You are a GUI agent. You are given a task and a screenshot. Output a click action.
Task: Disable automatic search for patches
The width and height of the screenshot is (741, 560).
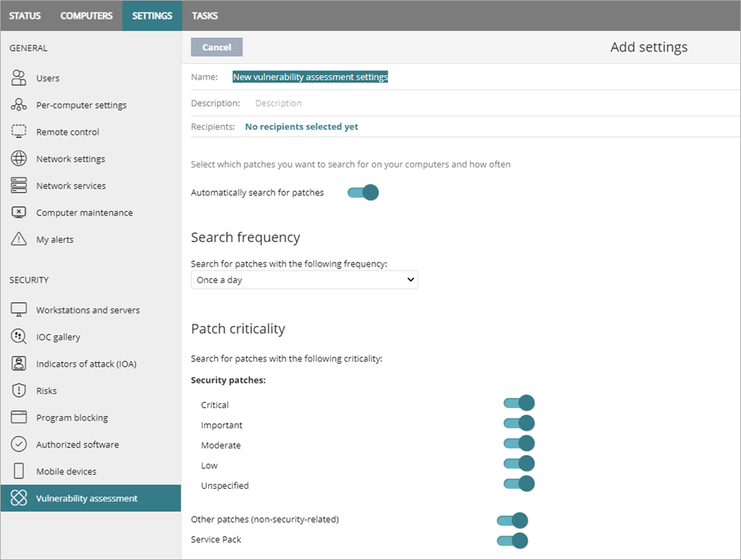click(x=362, y=192)
